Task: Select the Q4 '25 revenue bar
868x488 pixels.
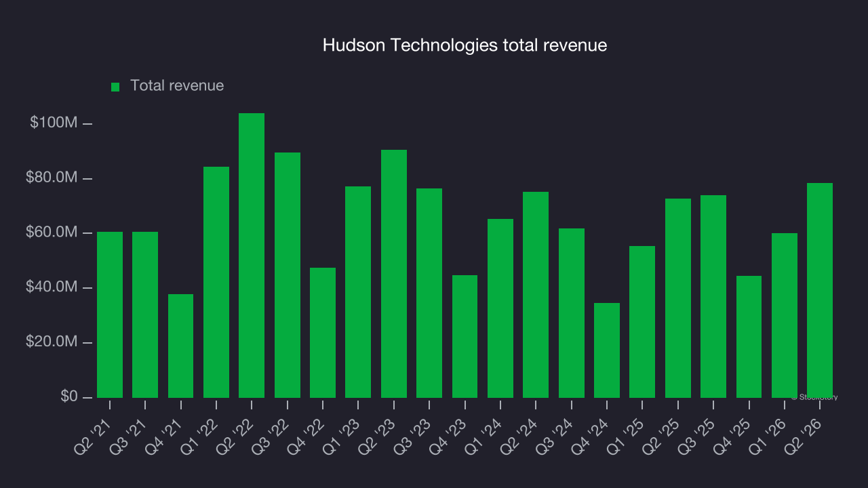Action: [x=749, y=337]
